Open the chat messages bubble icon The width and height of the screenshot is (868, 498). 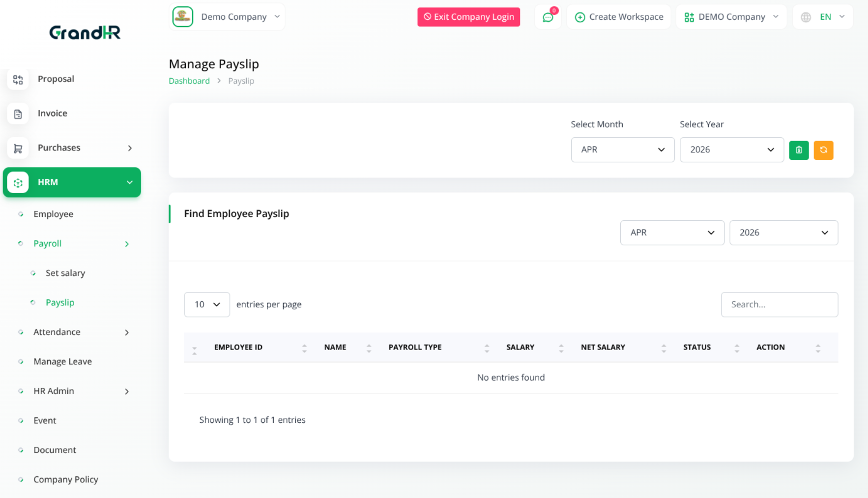(548, 17)
